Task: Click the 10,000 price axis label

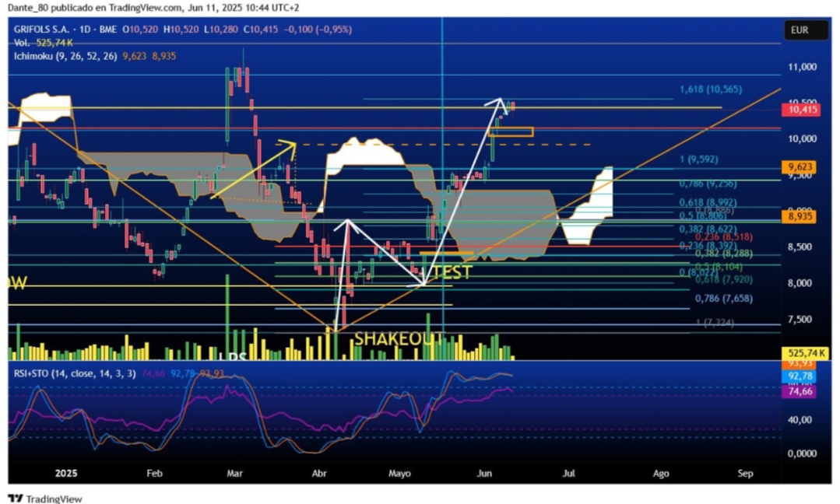Action: click(x=802, y=138)
